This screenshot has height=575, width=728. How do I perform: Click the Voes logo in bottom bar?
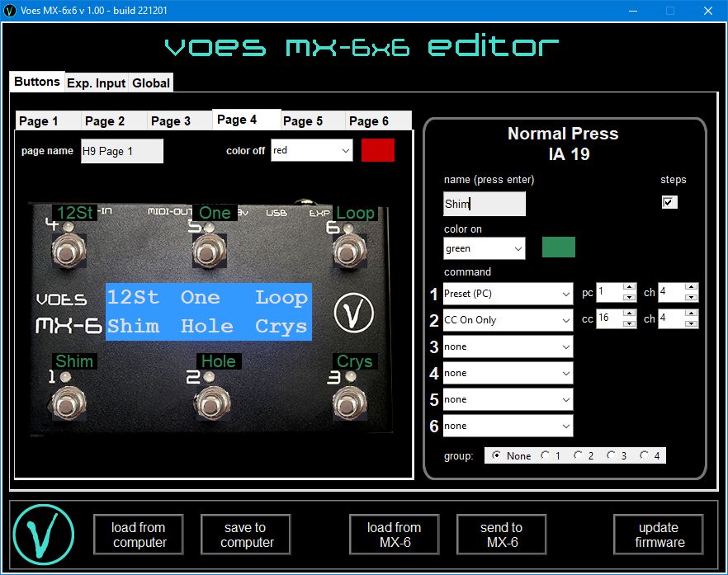tap(44, 535)
